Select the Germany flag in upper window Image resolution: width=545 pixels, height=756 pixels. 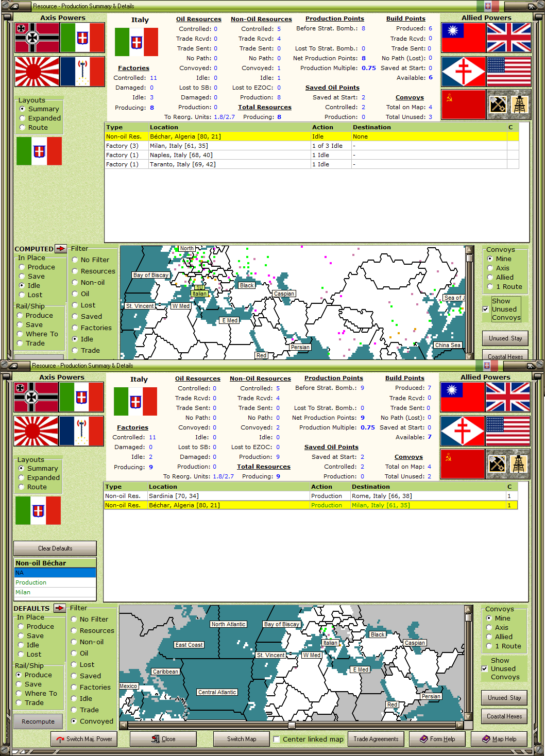click(37, 38)
